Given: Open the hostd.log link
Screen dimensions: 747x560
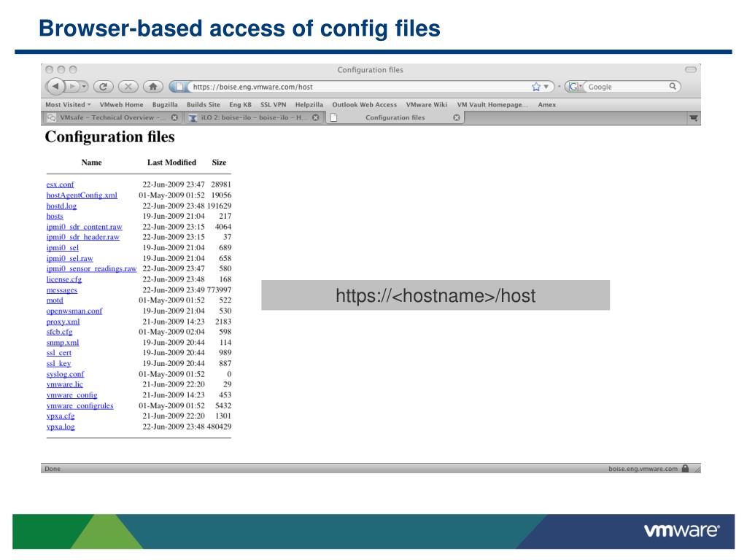Looking at the screenshot, I should tap(61, 206).
